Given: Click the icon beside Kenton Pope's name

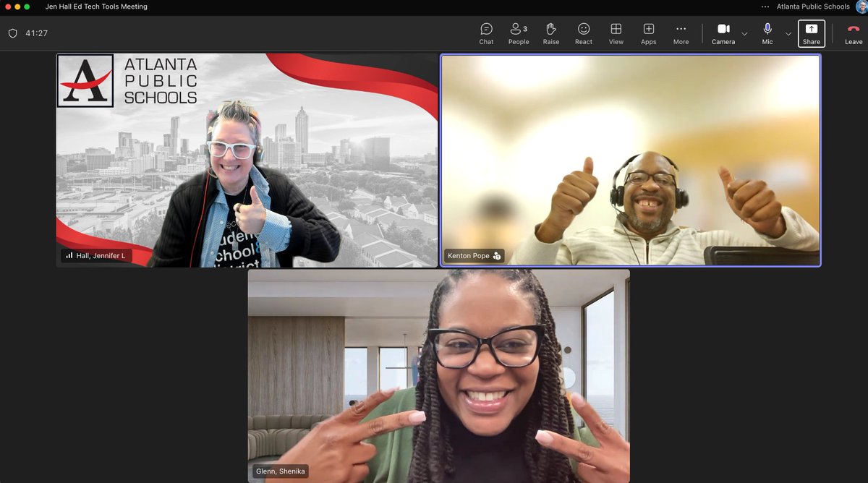Looking at the screenshot, I should pyautogui.click(x=497, y=256).
